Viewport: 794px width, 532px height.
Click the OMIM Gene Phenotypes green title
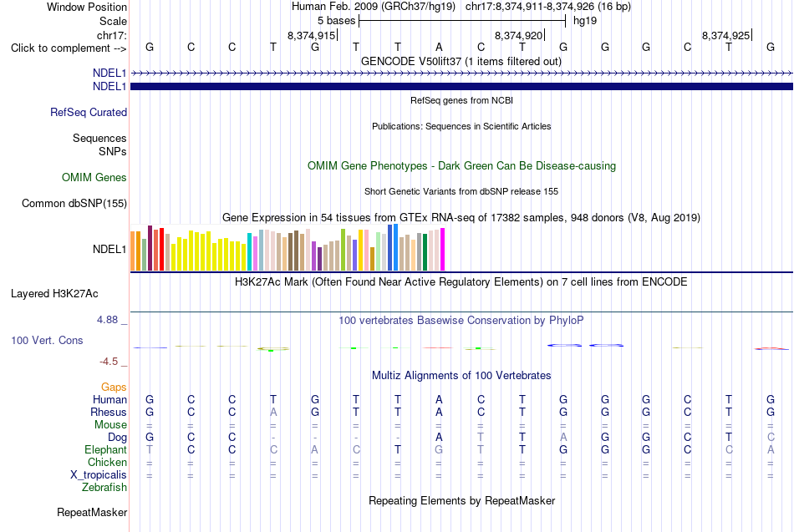pyautogui.click(x=461, y=165)
